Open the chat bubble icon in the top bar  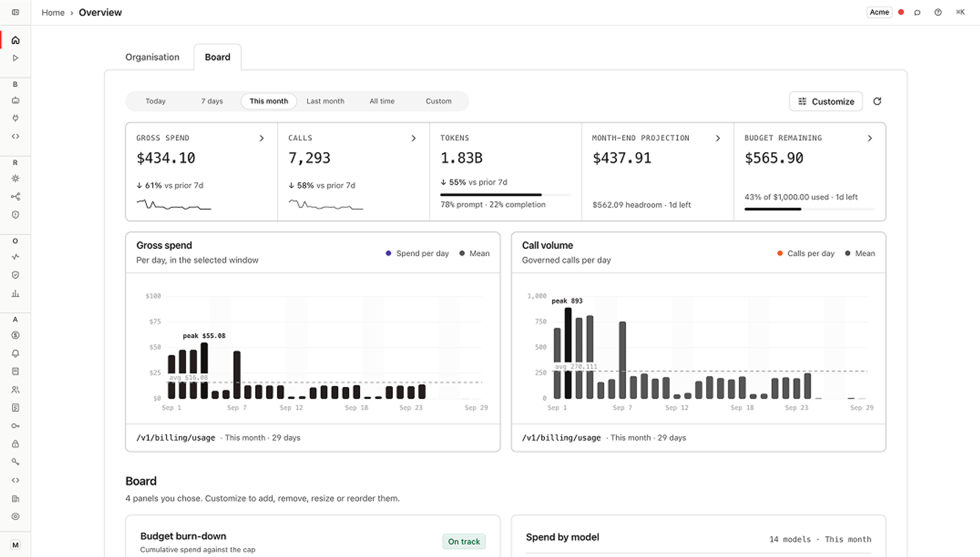(x=917, y=12)
